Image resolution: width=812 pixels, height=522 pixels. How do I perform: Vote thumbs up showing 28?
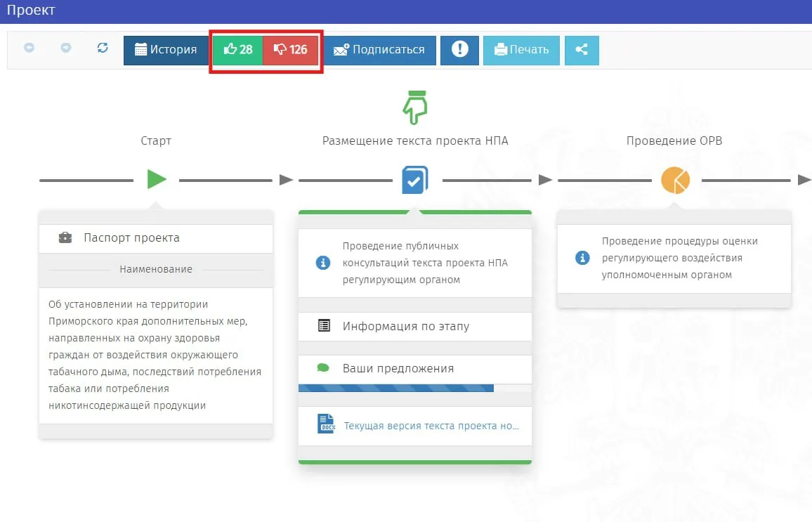coord(237,50)
